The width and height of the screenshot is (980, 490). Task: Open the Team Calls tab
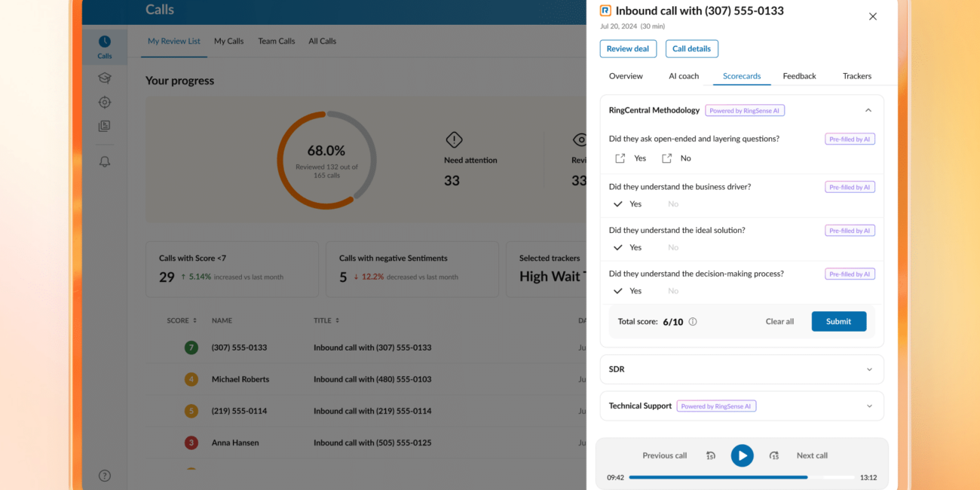(x=277, y=41)
